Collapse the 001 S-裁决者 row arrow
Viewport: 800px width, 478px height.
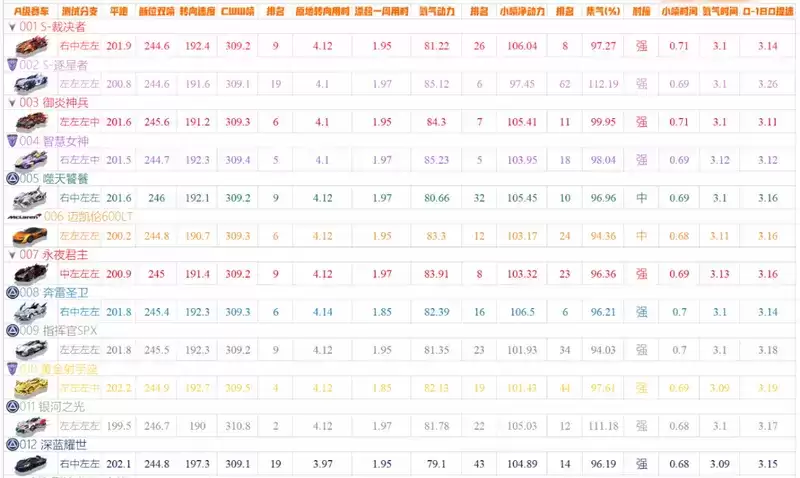click(10, 27)
